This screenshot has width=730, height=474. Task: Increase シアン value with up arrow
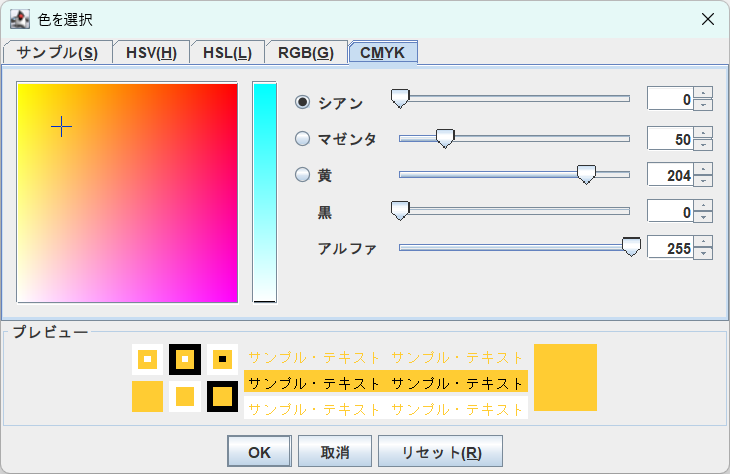point(703,93)
